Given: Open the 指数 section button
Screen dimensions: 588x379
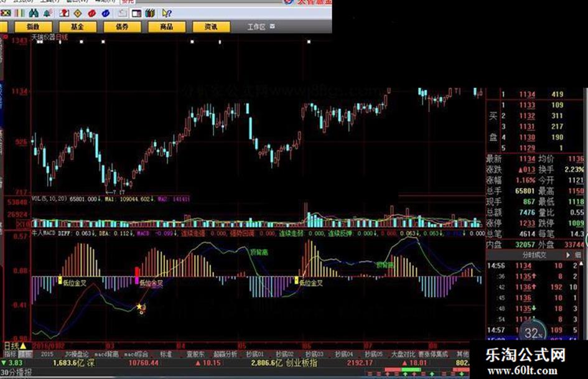Looking at the screenshot, I should 33,27.
